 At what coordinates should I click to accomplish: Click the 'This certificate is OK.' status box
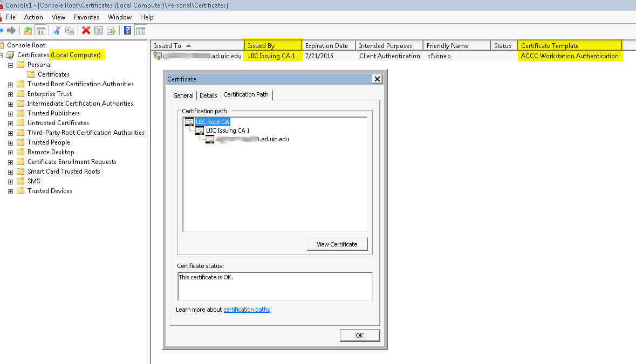(x=275, y=286)
